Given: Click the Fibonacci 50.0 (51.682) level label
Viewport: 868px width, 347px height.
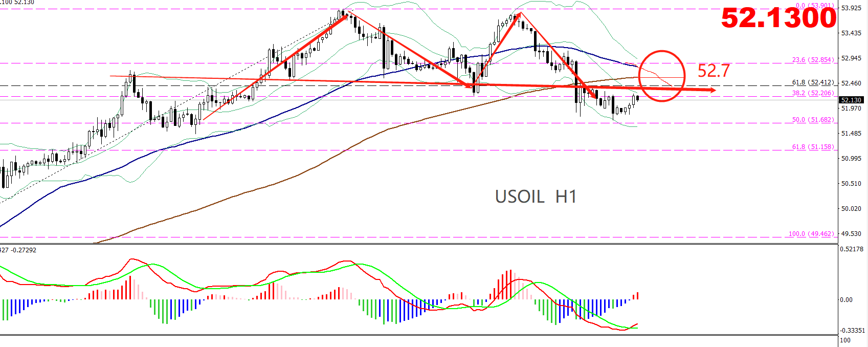Looking at the screenshot, I should click(x=813, y=120).
